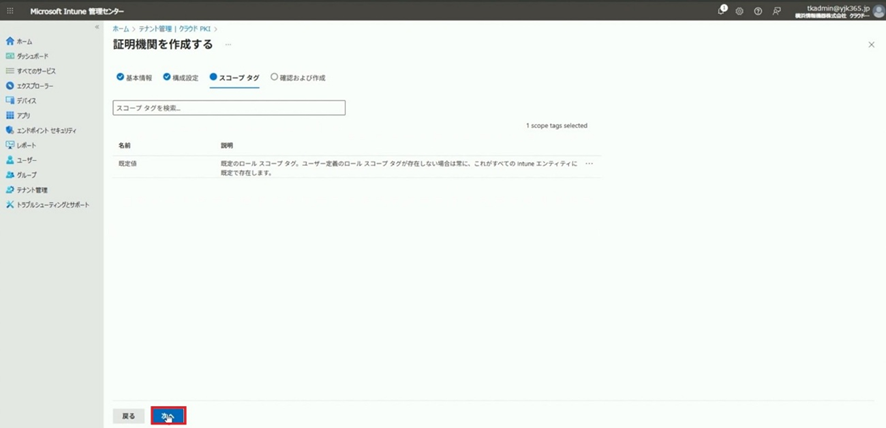886x428 pixels.
Task: Select the 確認および作成 step
Action: (x=298, y=77)
